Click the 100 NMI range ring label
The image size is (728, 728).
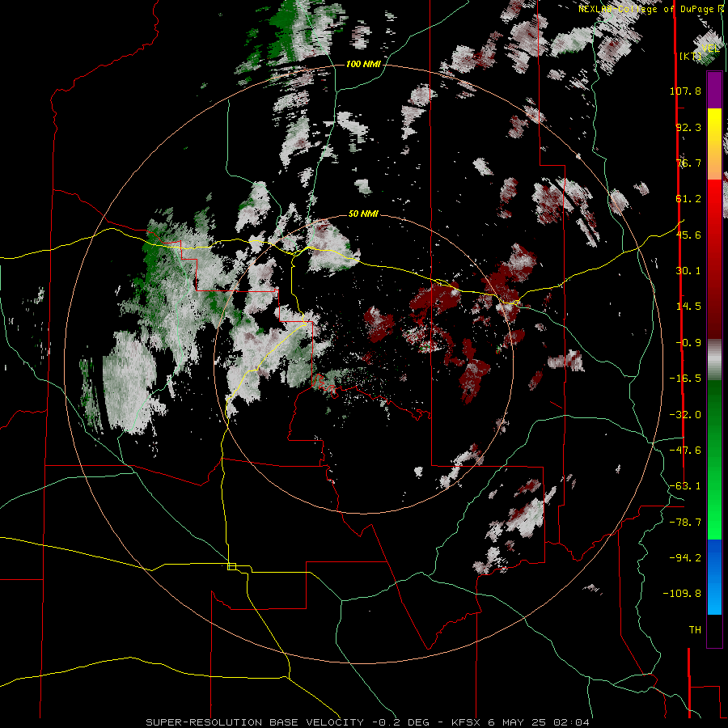[x=363, y=64]
